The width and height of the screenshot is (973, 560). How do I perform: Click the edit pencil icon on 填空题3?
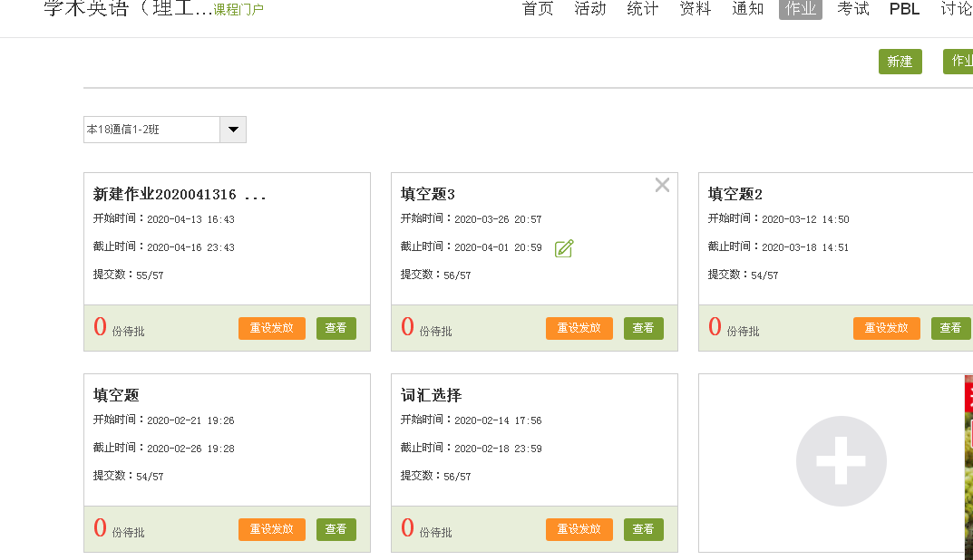pos(564,248)
